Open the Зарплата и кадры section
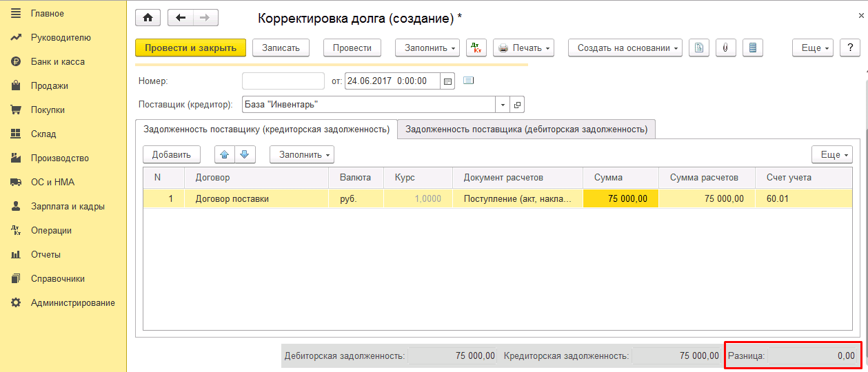The height and width of the screenshot is (372, 868). click(67, 207)
